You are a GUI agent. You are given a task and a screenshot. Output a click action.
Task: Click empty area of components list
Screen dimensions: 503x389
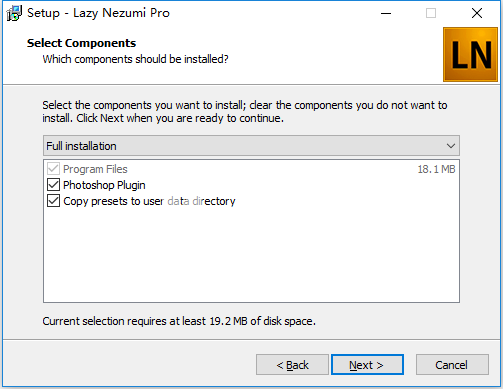click(x=251, y=257)
